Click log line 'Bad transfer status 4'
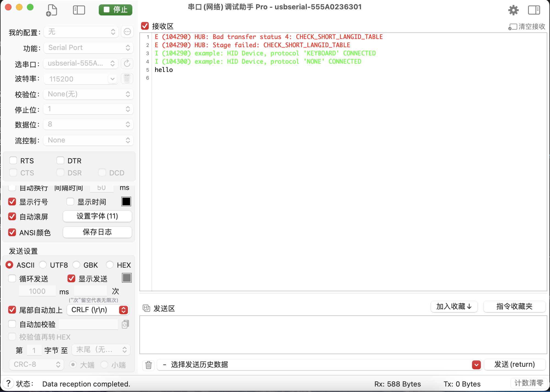550x392 pixels. (269, 37)
